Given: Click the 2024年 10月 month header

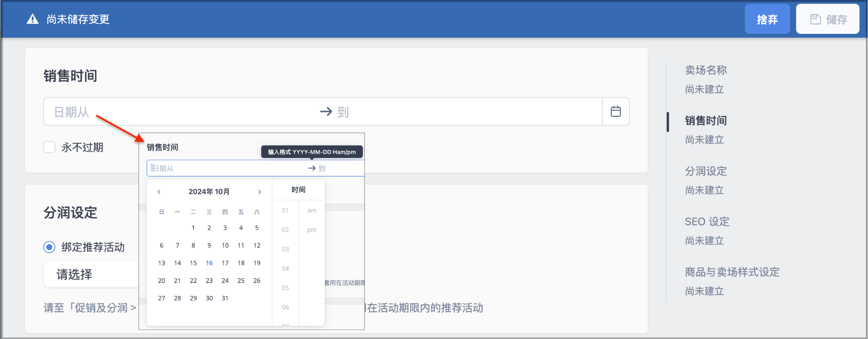Looking at the screenshot, I should tap(209, 192).
